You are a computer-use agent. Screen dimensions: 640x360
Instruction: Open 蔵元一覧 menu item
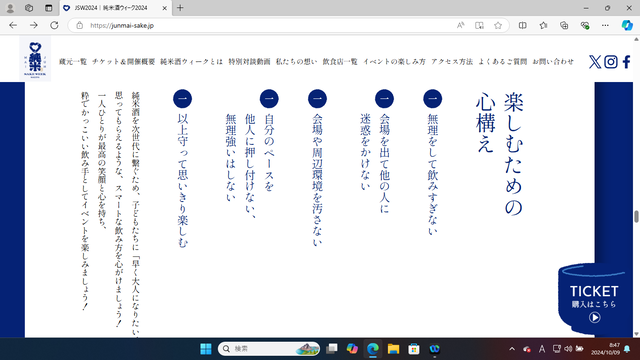(73, 62)
